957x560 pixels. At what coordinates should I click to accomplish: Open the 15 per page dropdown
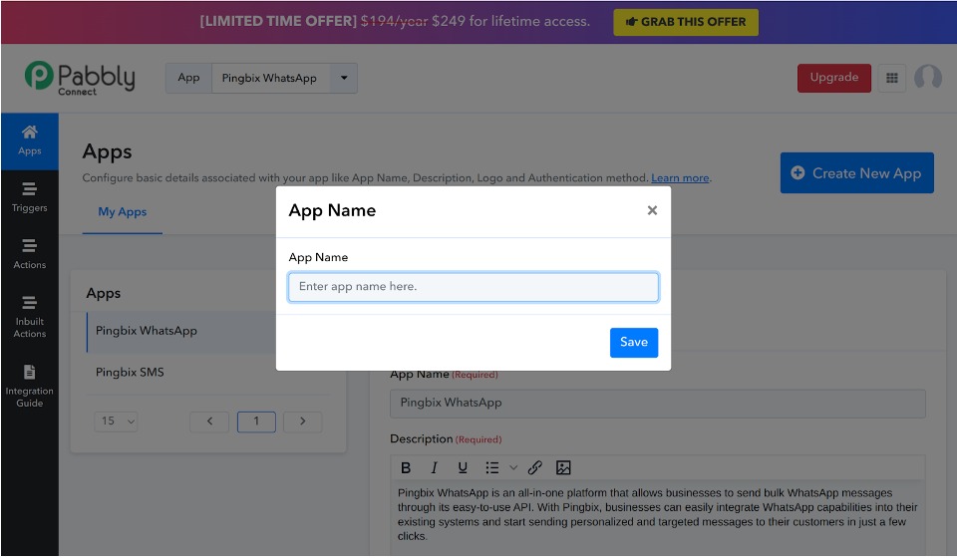[116, 421]
